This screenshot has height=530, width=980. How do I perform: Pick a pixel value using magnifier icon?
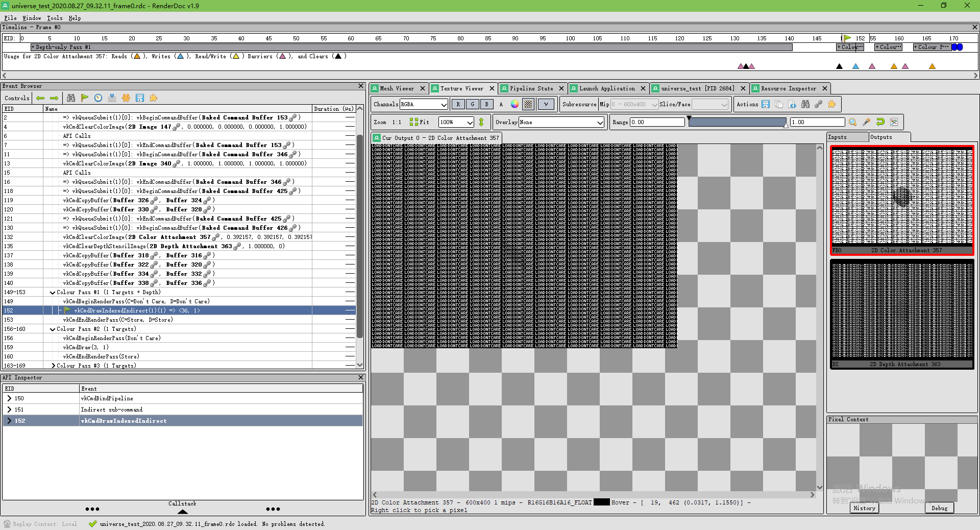pos(852,122)
